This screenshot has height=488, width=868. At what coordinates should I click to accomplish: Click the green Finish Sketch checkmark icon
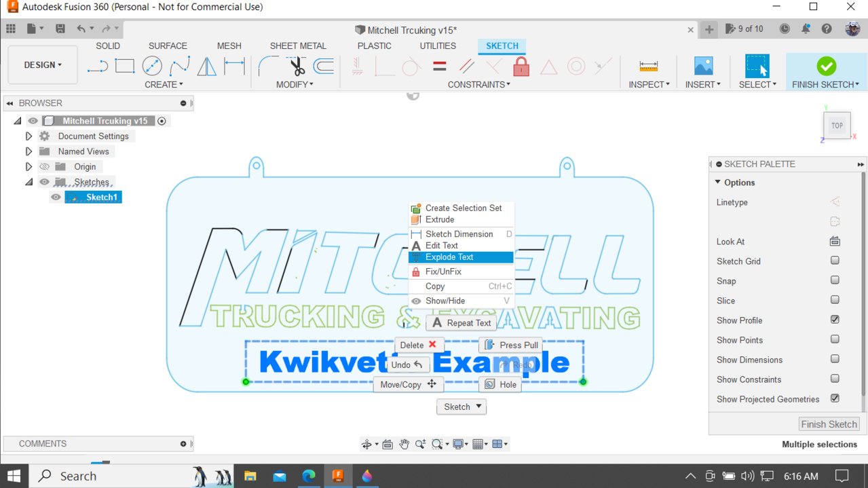tap(826, 66)
